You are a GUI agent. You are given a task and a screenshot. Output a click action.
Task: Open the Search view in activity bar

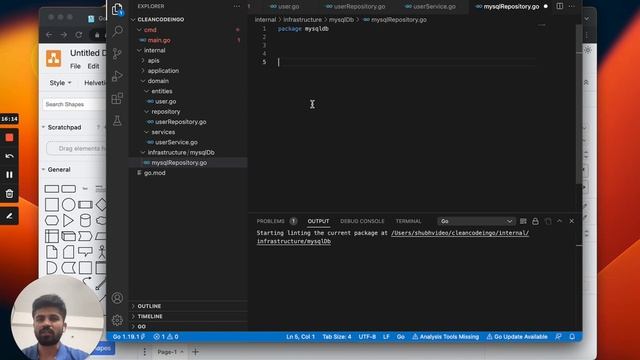click(x=118, y=31)
